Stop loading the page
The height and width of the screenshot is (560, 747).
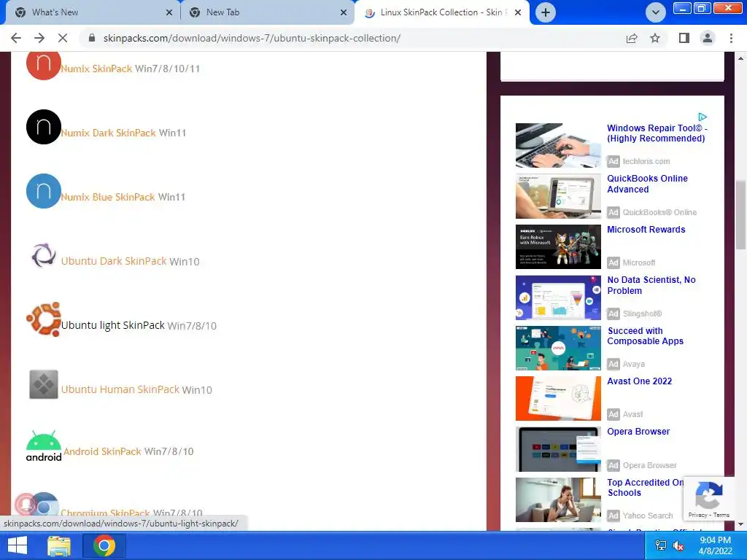coord(63,38)
